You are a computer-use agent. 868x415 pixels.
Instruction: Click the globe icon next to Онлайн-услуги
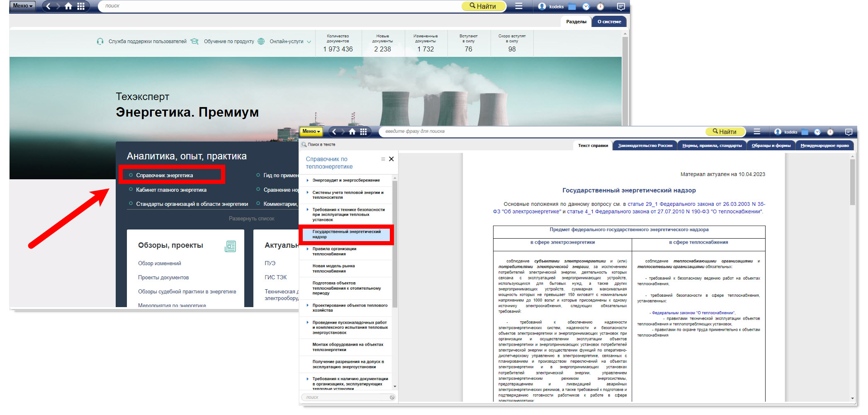(x=261, y=41)
